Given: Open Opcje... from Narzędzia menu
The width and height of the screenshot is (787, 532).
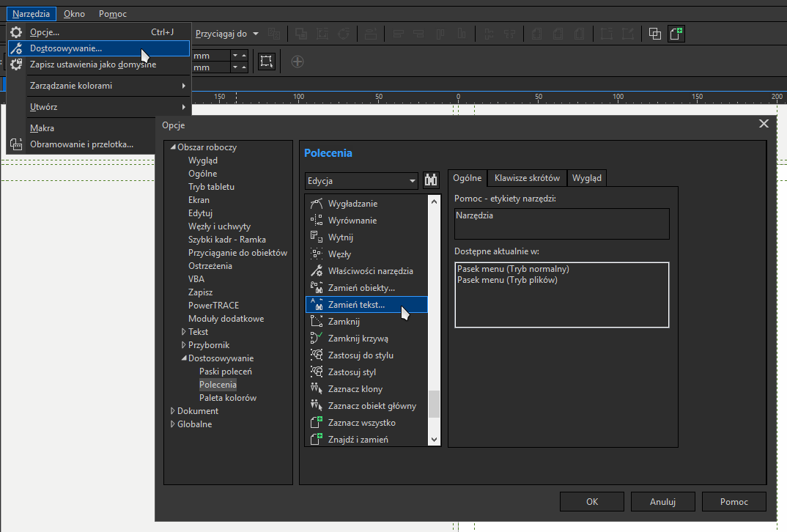Looking at the screenshot, I should (x=99, y=32).
